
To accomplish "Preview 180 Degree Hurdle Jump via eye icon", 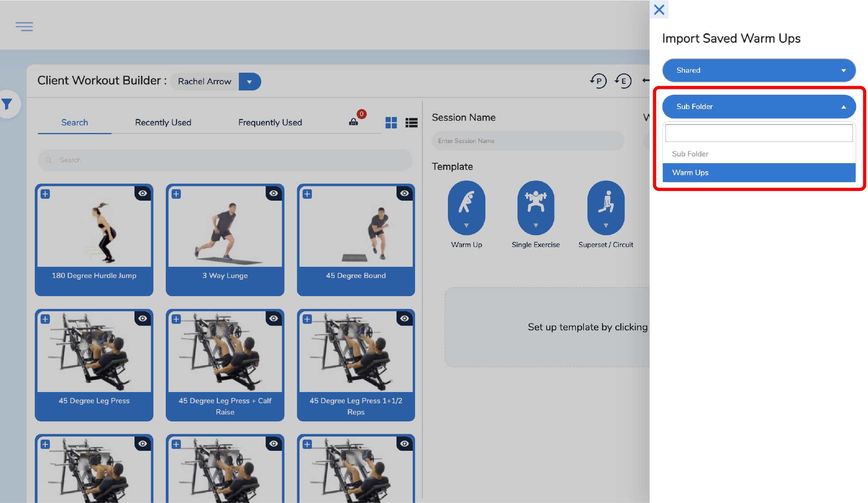I will coord(143,193).
